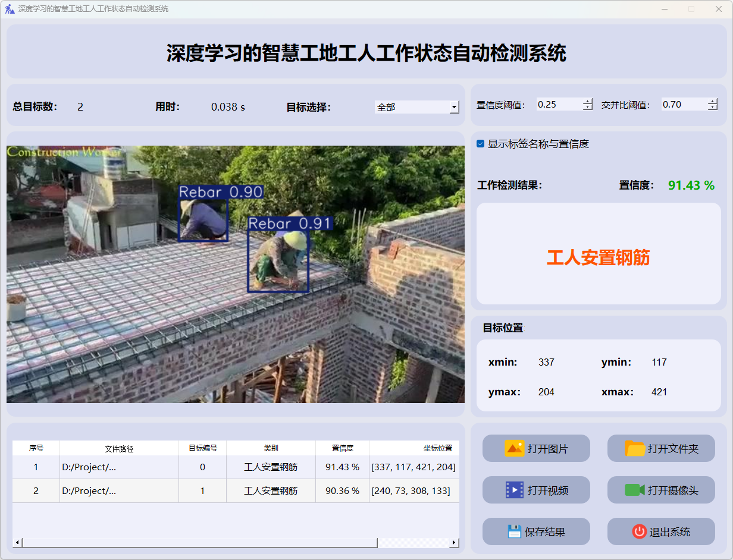Click inside the 交并比阈值 value field
733x560 pixels.
coord(684,105)
